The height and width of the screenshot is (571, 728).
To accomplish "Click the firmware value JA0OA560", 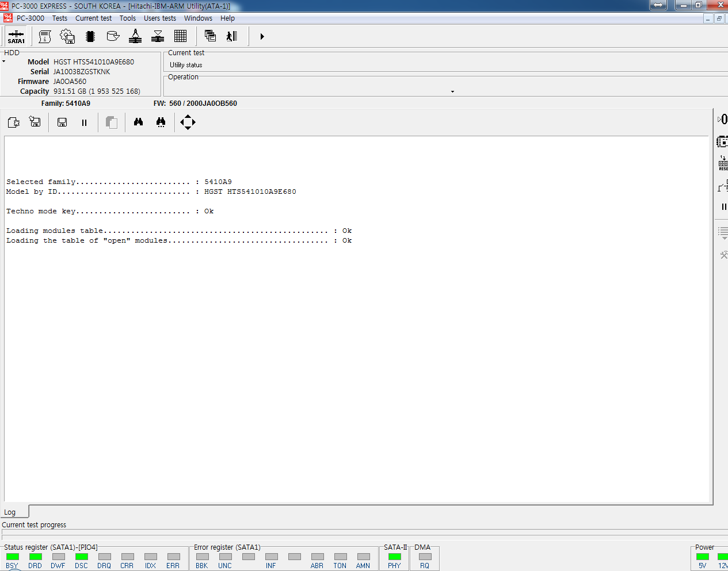I will coord(70,81).
